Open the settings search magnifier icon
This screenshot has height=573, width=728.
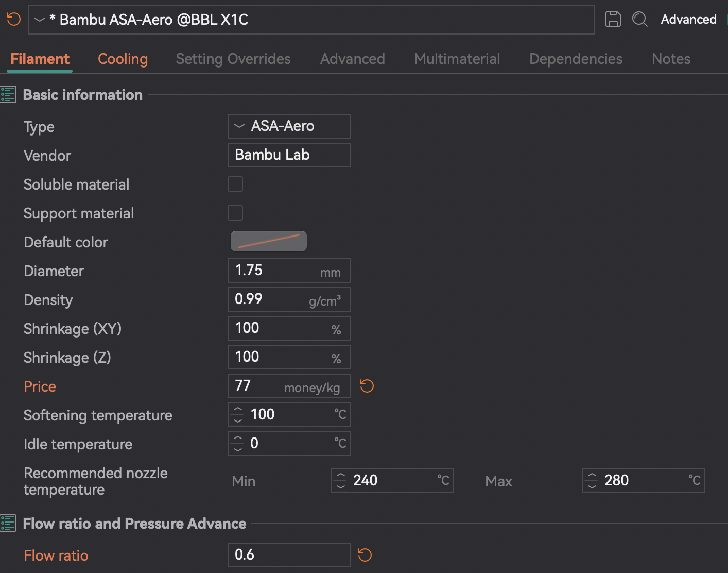click(x=639, y=20)
